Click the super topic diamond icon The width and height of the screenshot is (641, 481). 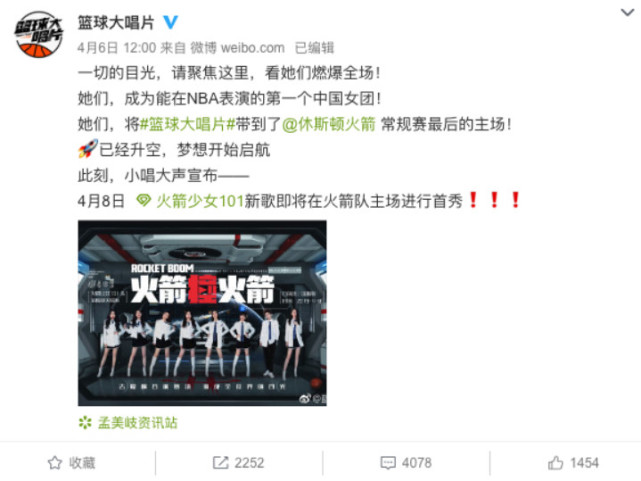pos(143,200)
